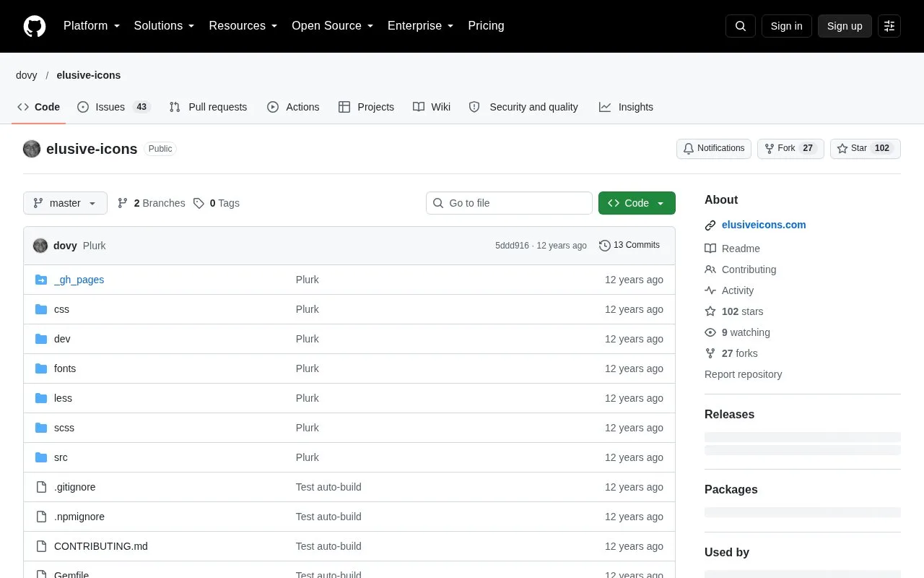Click dovy's avatar beside the repository title

point(32,149)
